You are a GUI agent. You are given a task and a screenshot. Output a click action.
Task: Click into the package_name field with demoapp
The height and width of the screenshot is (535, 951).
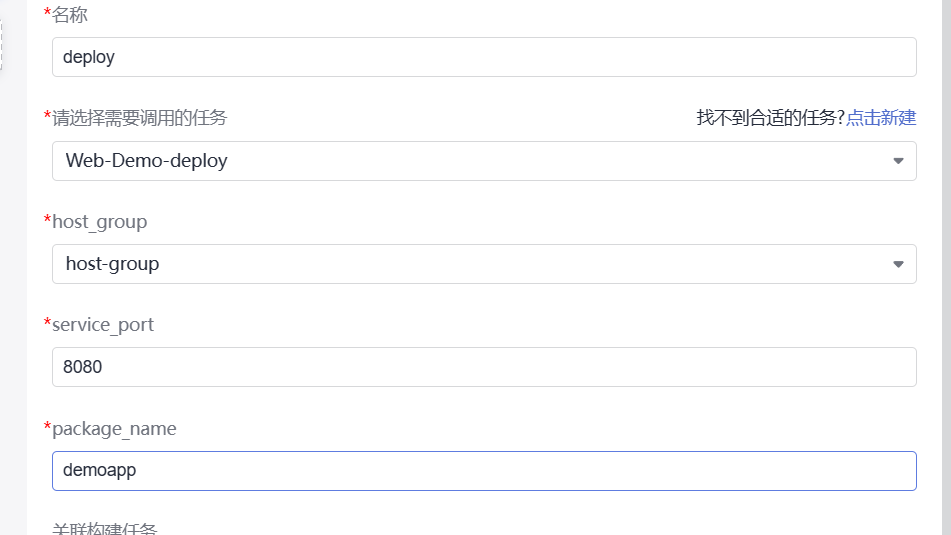tap(484, 471)
